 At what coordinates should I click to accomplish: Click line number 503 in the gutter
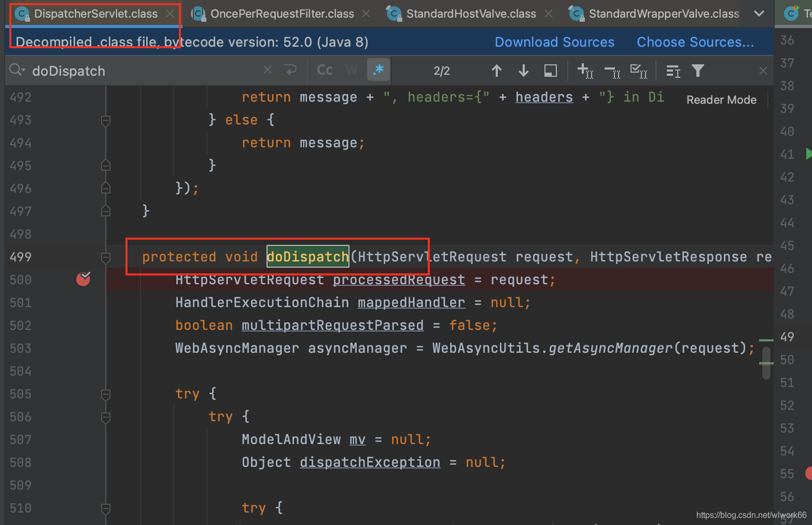point(21,348)
